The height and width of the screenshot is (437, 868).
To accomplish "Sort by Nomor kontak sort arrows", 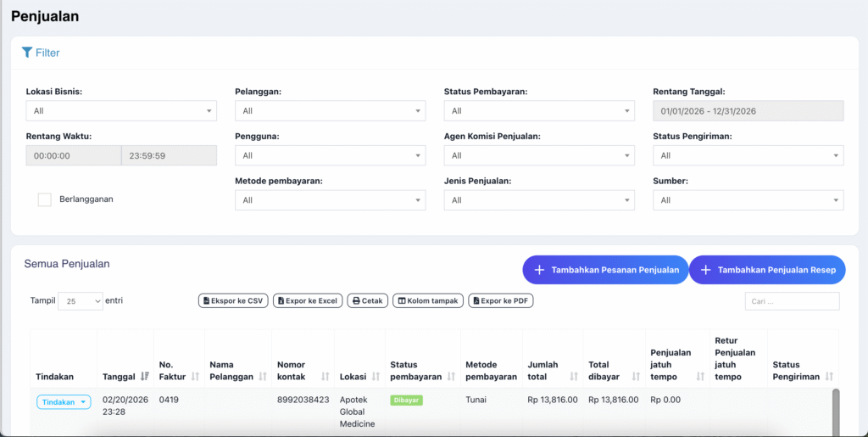I will point(325,377).
